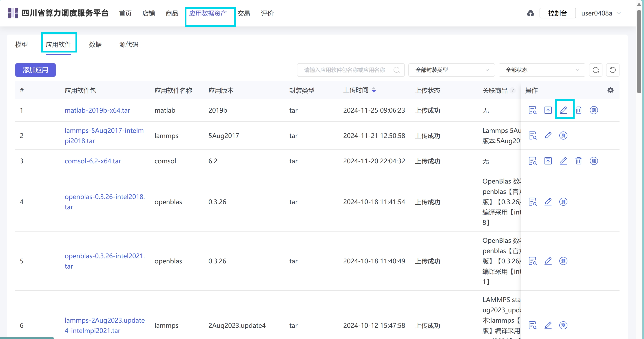Click the 添加应用 button
Viewport: 644px width, 339px height.
35,70
